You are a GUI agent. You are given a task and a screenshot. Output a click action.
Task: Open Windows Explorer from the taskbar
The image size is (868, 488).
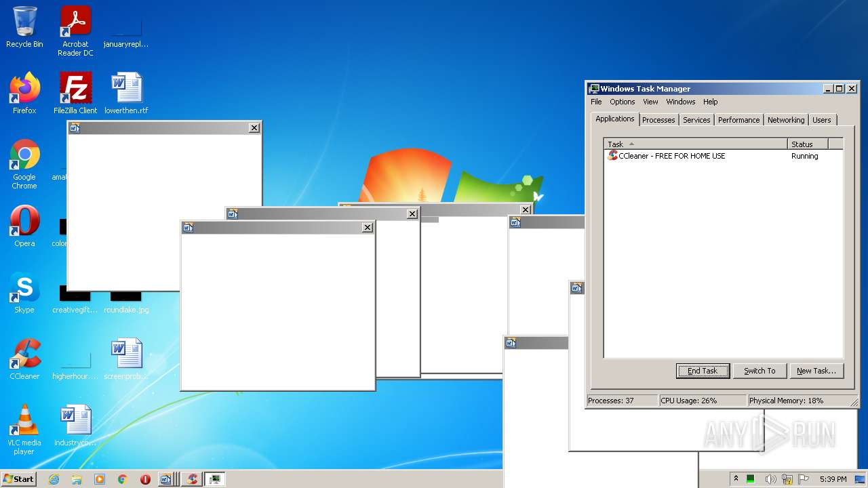(77, 479)
